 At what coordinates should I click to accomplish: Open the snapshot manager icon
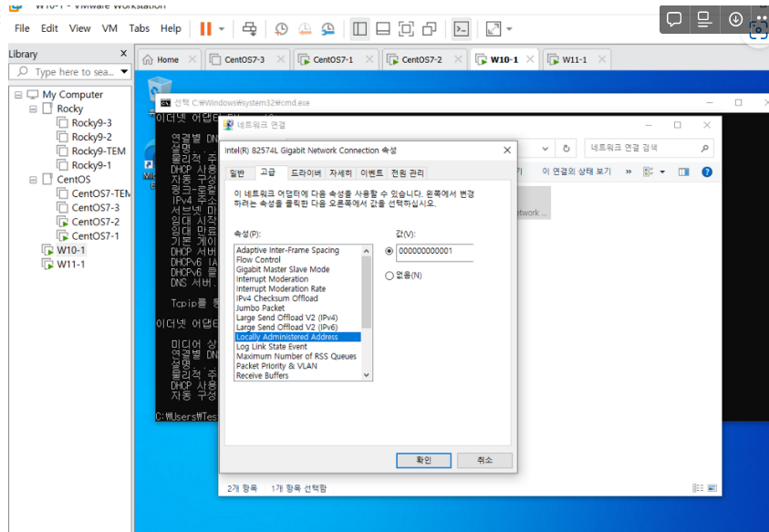coord(327,29)
